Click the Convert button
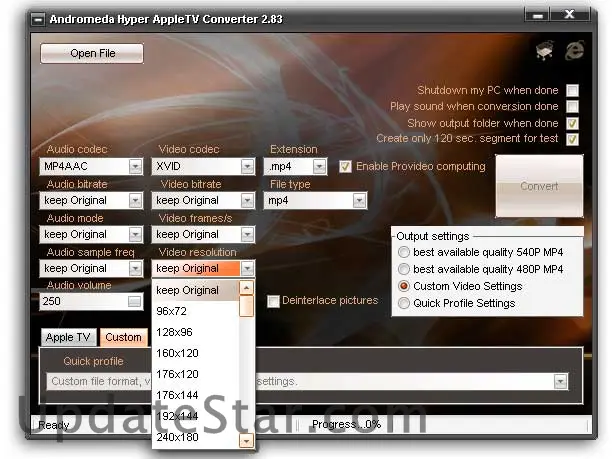Screen dimensions: 612x459 539,186
